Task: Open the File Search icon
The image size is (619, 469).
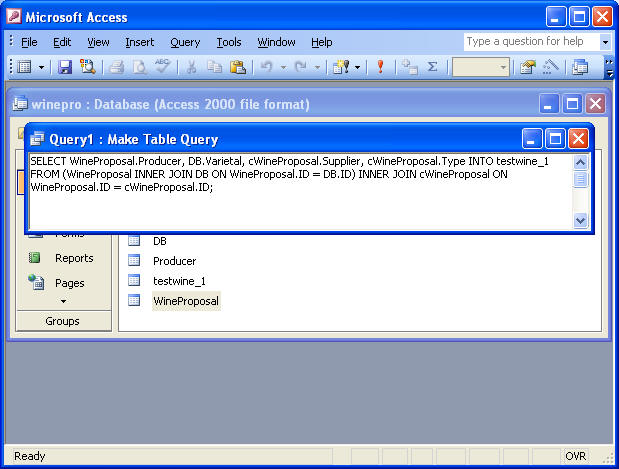Action: (x=88, y=67)
